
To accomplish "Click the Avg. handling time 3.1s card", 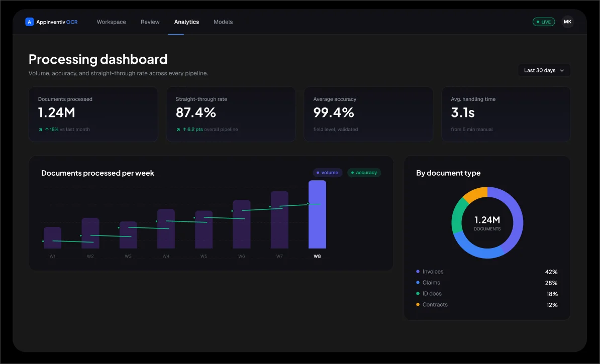I will [x=506, y=114].
